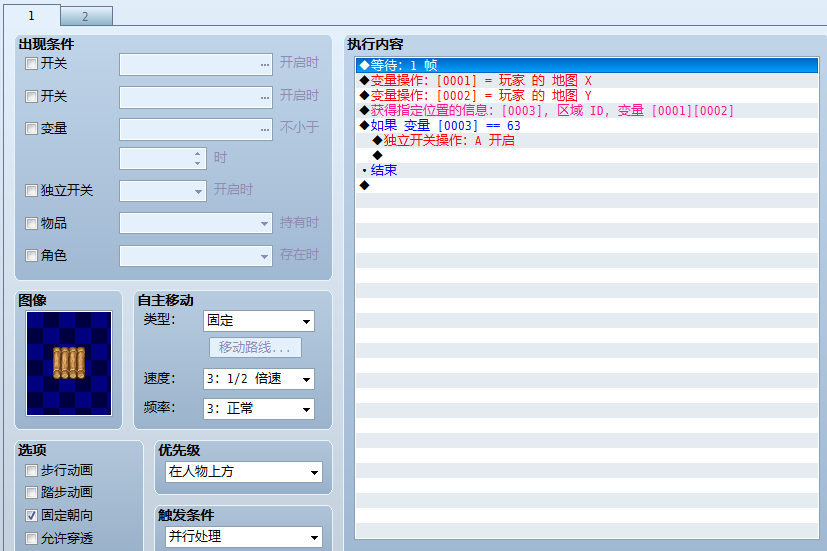Open second 开关 selector ellipsis field
The image size is (827, 551).
coord(196,98)
